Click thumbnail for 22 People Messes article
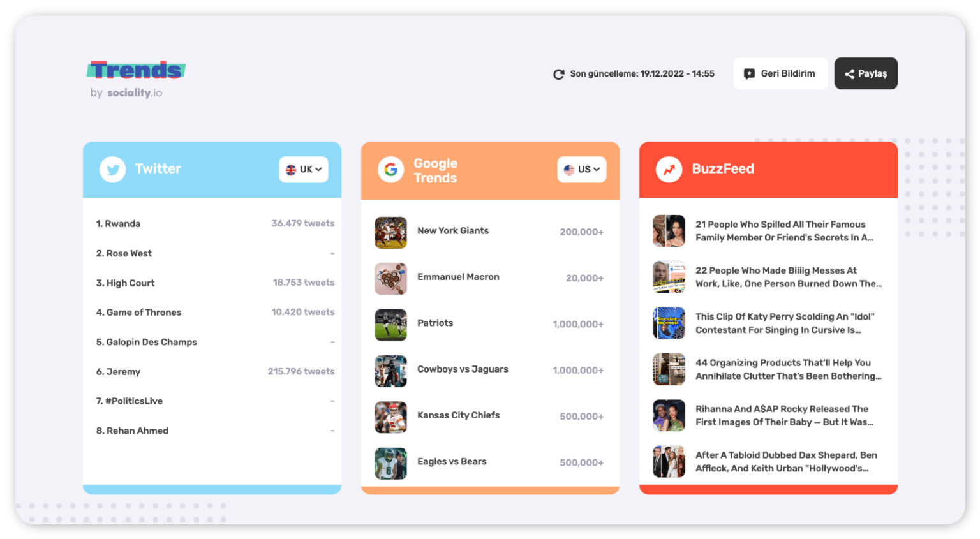The width and height of the screenshot is (980, 539). pyautogui.click(x=669, y=277)
